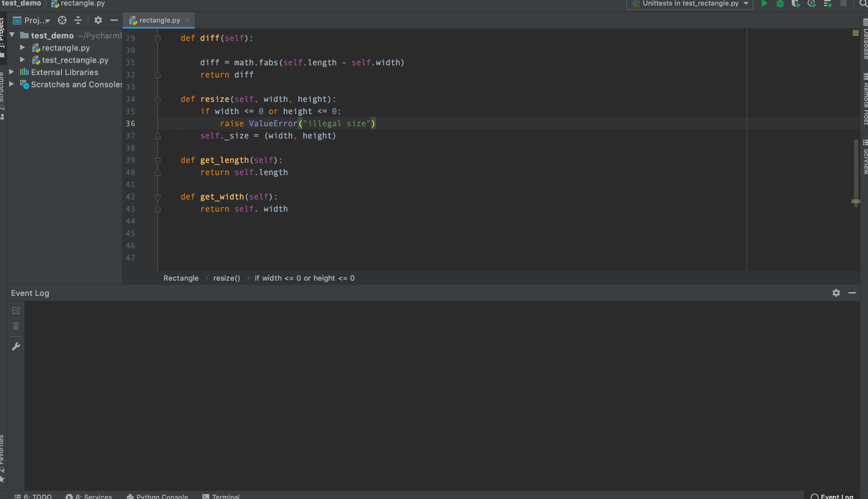Viewport: 868px width, 499px height.
Task: Toggle the Event Log button in status bar
Action: [x=832, y=496]
